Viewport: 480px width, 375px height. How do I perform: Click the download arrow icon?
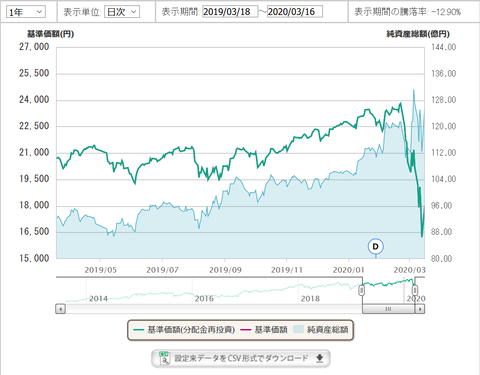pos(320,359)
